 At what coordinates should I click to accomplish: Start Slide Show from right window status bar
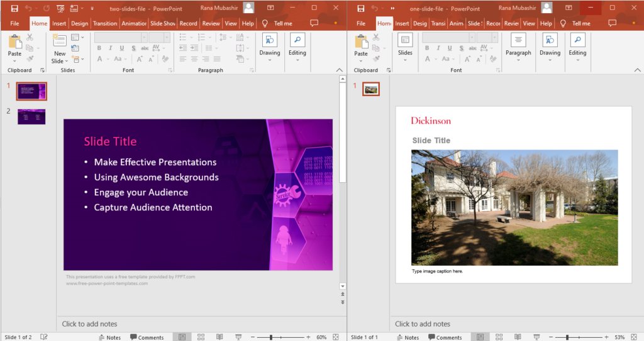[x=536, y=337]
